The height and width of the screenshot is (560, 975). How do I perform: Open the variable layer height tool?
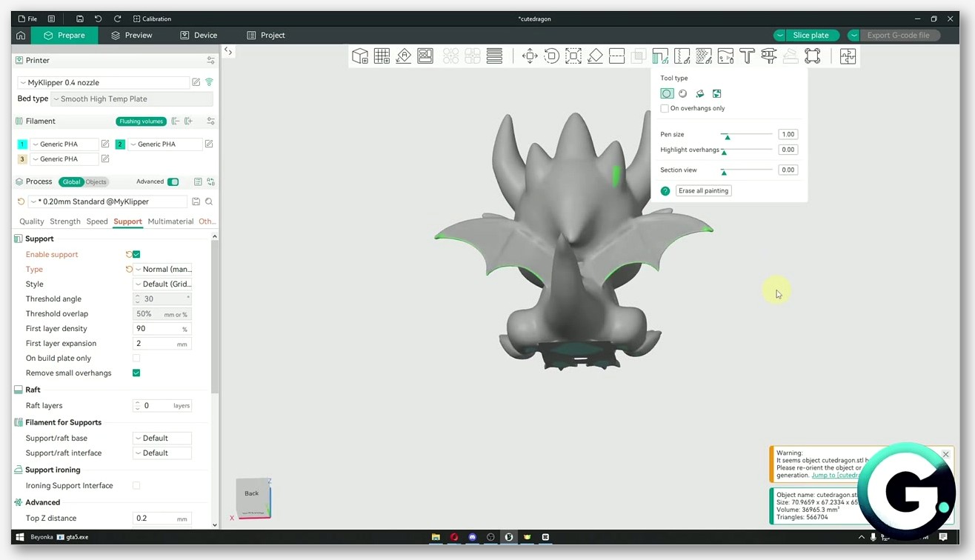[x=495, y=56]
